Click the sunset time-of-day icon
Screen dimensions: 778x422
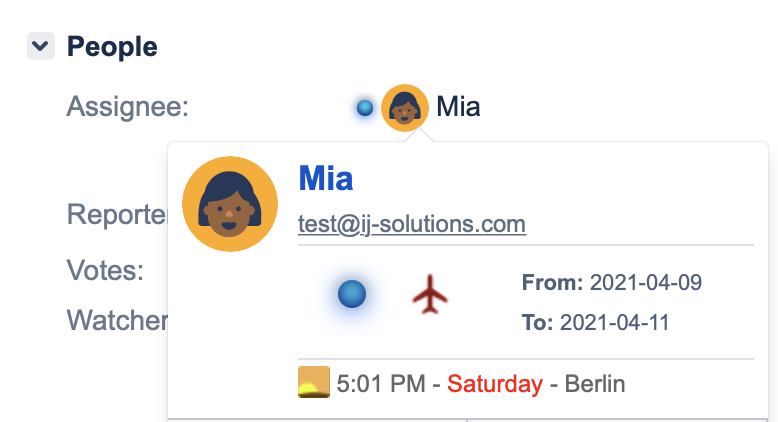coord(314,383)
